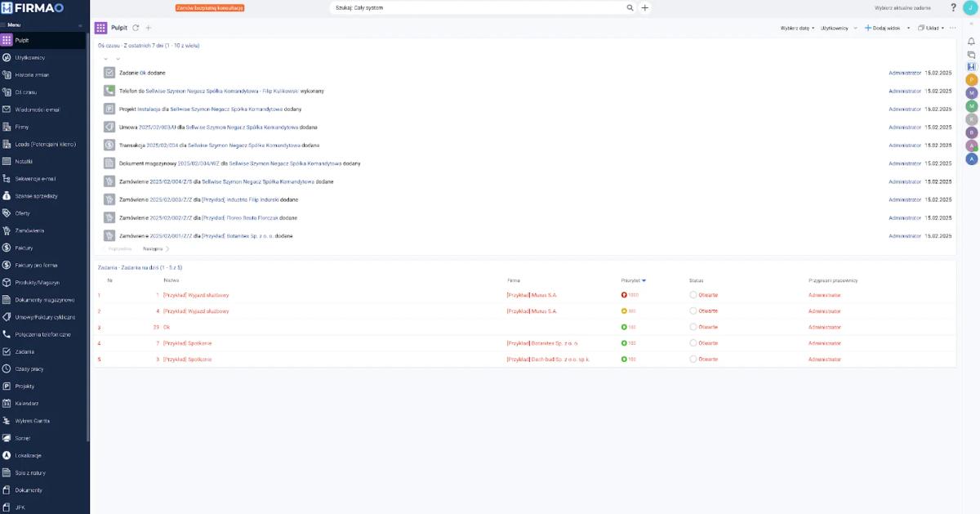Sort tasks by the Priorytet column arrow

[x=644, y=280]
